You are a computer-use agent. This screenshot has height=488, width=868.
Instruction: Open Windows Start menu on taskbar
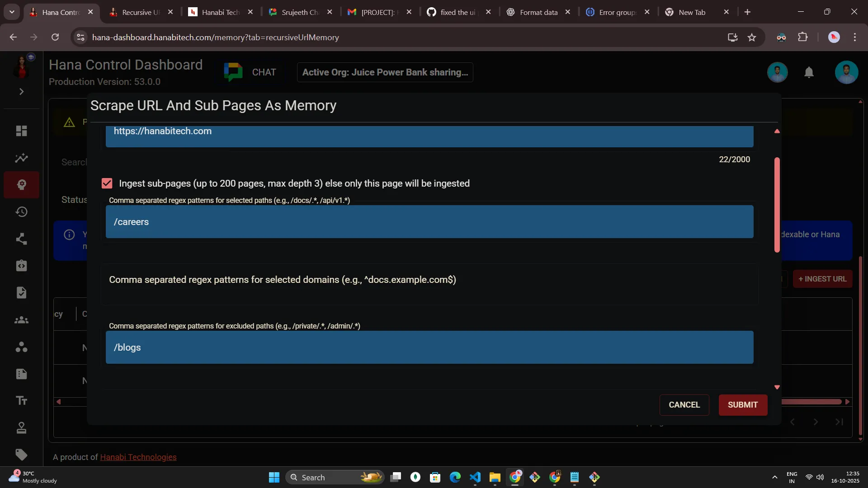(x=274, y=477)
